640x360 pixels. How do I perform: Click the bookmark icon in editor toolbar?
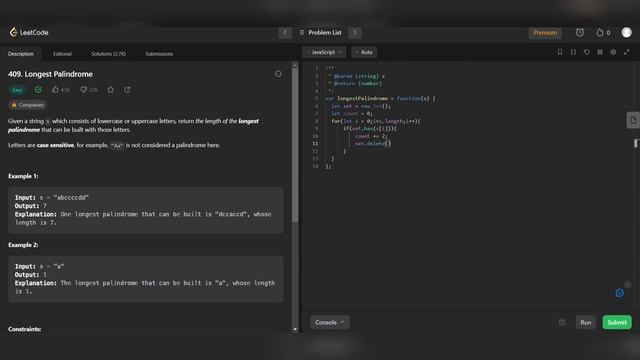[x=560, y=52]
